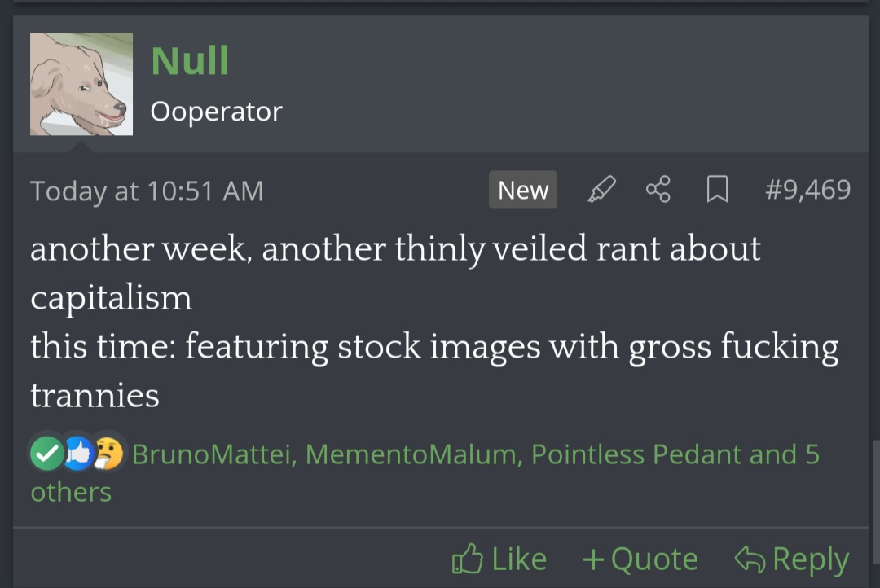
Task: Share this post using the share icon
Action: [x=658, y=189]
